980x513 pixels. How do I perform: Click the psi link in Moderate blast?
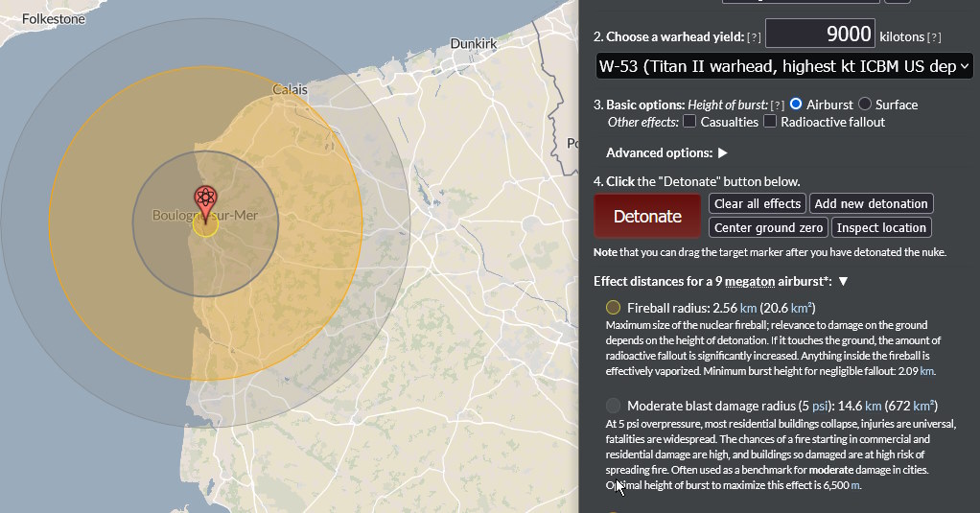820,407
